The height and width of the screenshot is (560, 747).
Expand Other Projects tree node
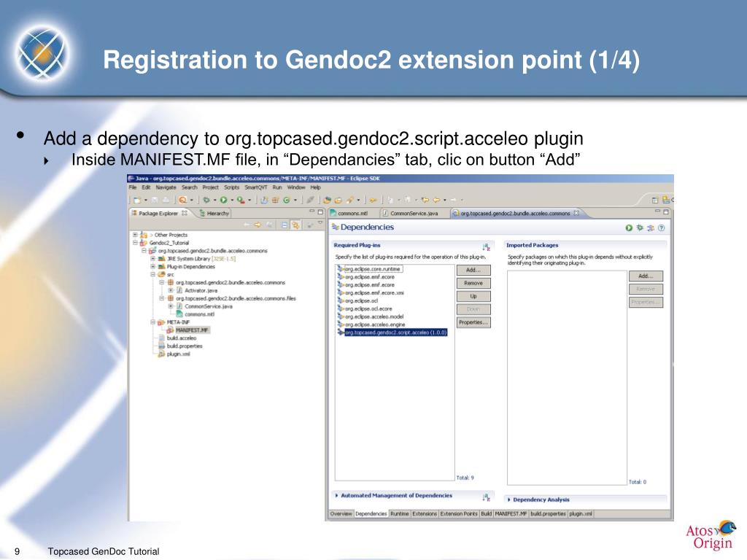pyautogui.click(x=135, y=235)
